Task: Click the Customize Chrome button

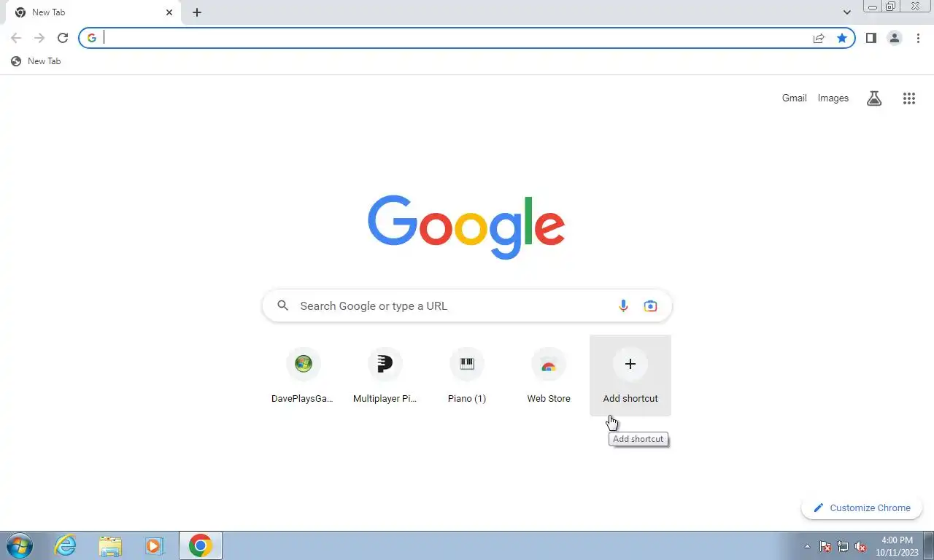Action: [862, 508]
